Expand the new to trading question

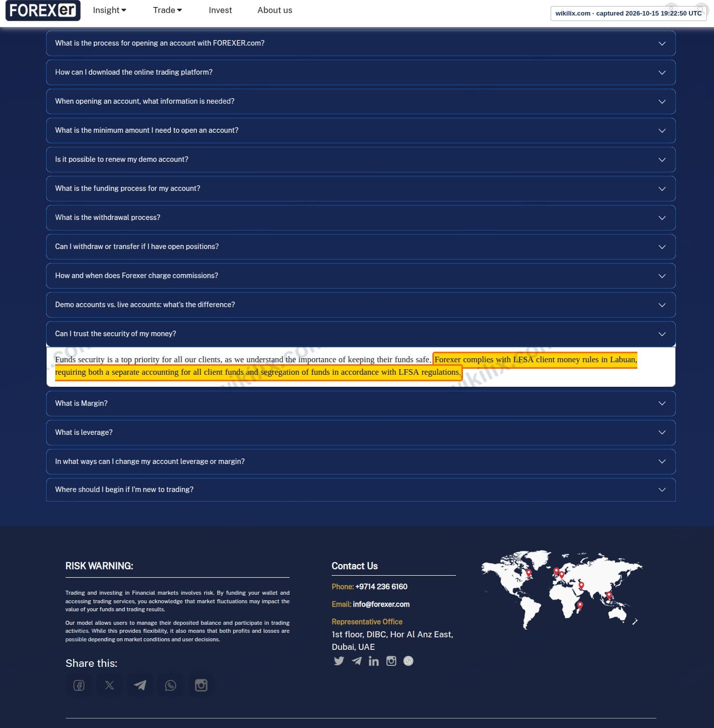tap(361, 490)
